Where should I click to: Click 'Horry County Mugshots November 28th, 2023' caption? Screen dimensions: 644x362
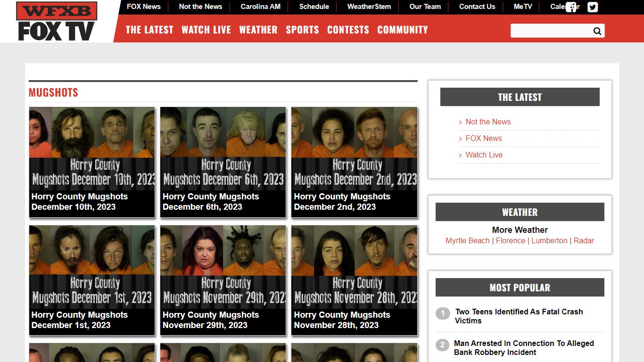[342, 320]
